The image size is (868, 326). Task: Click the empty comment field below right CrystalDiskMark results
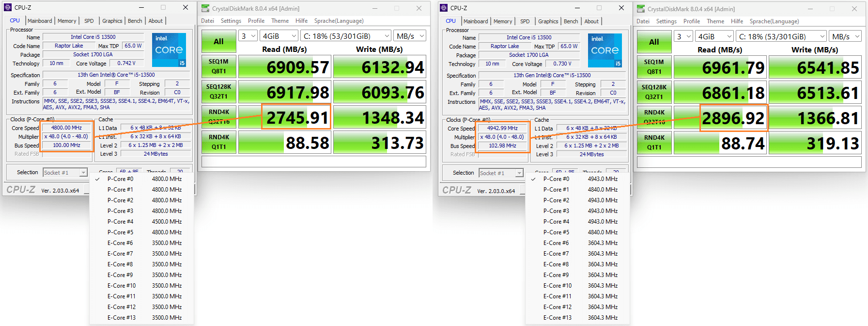click(749, 162)
